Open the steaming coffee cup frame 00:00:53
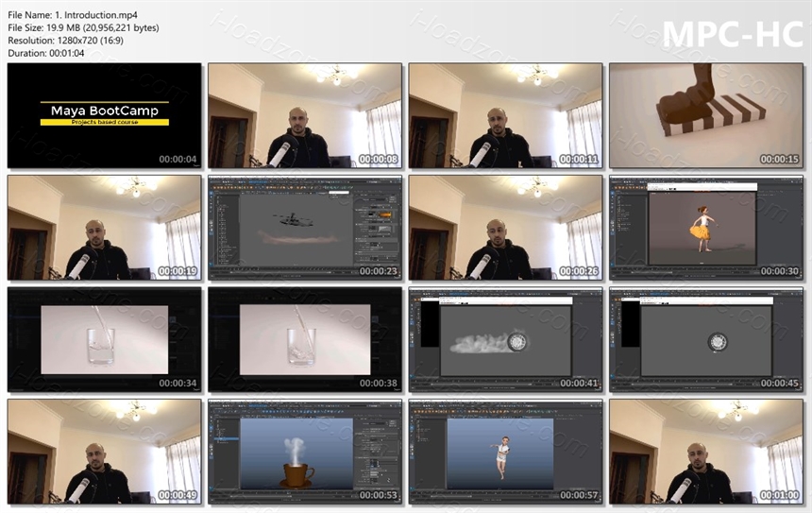This screenshot has width=812, height=513. [x=305, y=452]
